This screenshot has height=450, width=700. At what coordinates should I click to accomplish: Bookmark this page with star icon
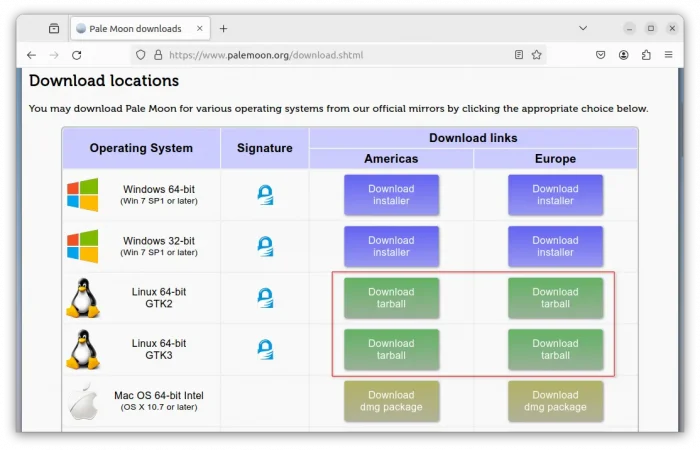[x=537, y=55]
